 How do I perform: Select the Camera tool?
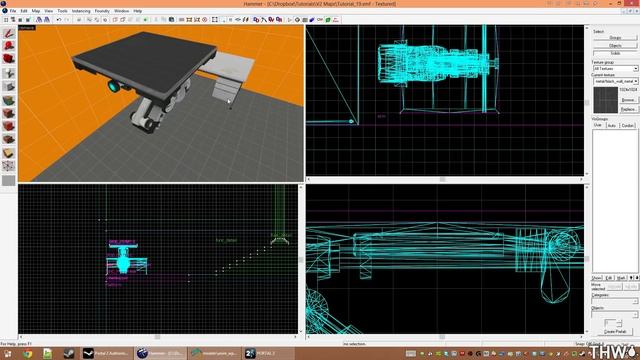click(x=9, y=58)
